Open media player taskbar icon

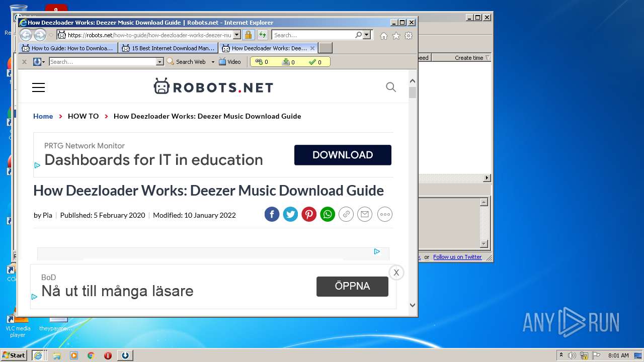(74, 355)
